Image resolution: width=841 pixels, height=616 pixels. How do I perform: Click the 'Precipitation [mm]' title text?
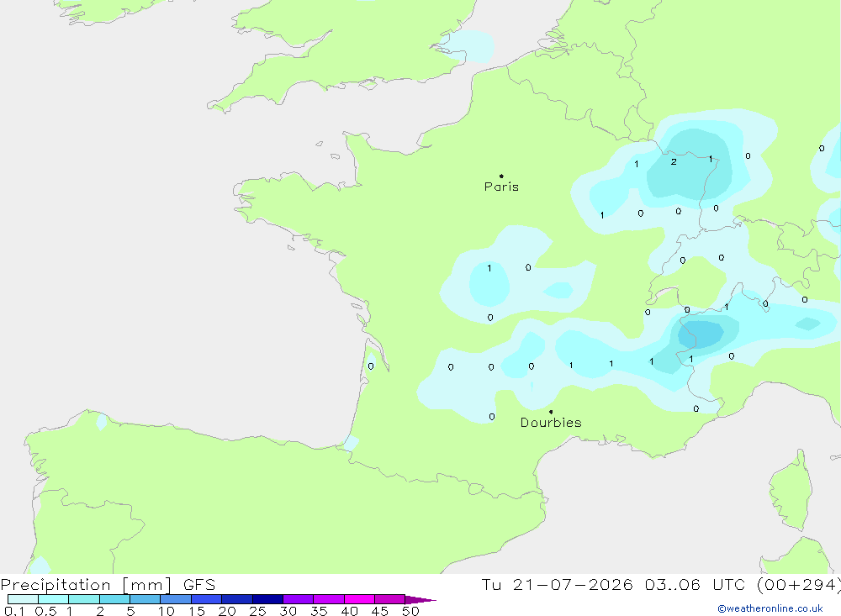[86, 585]
